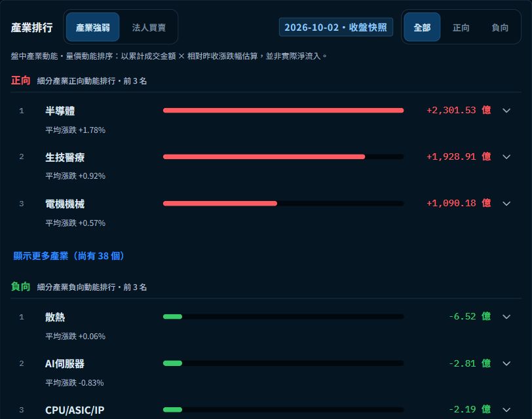
Task: Click the 產業排行 page title
Action: (x=32, y=27)
